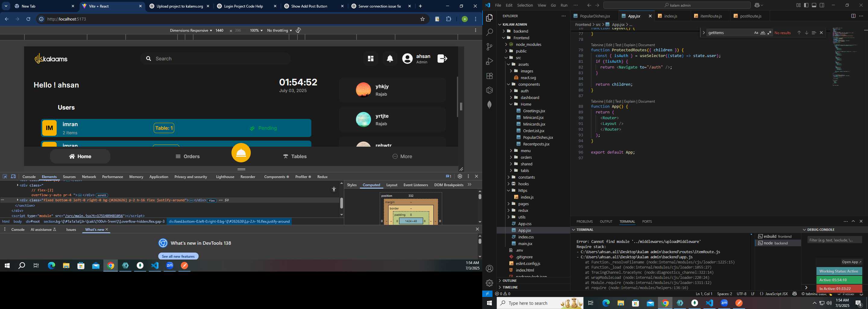The image size is (868, 309).
Task: Switch to the Styles pane in DevTools
Action: pyautogui.click(x=352, y=185)
